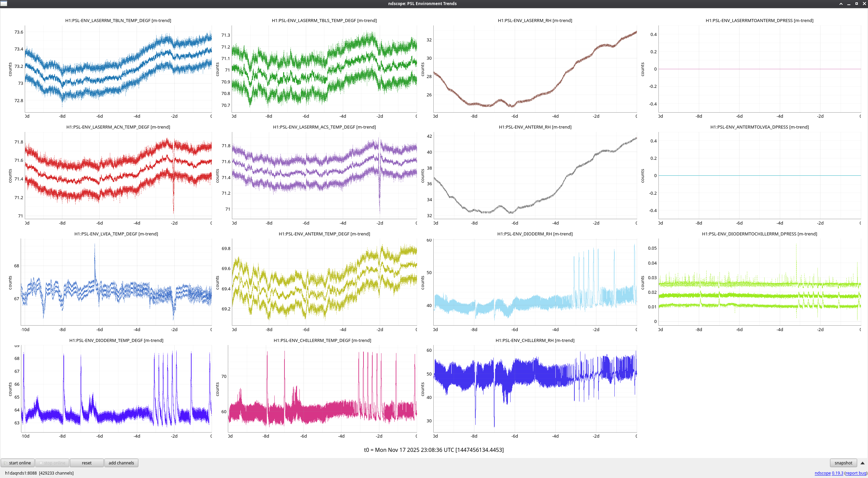Expand the triangle next to snapshot
Screen dimensions: 868x478
862,463
